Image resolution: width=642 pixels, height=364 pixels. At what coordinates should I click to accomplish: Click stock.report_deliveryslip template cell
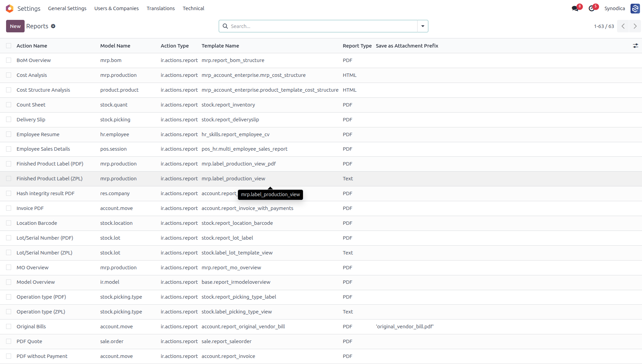click(230, 120)
